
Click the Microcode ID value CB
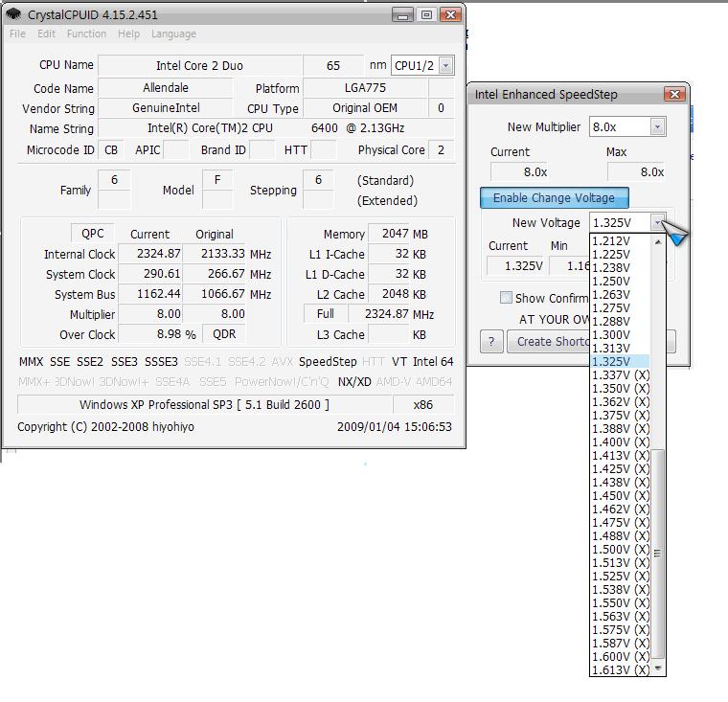(x=111, y=150)
